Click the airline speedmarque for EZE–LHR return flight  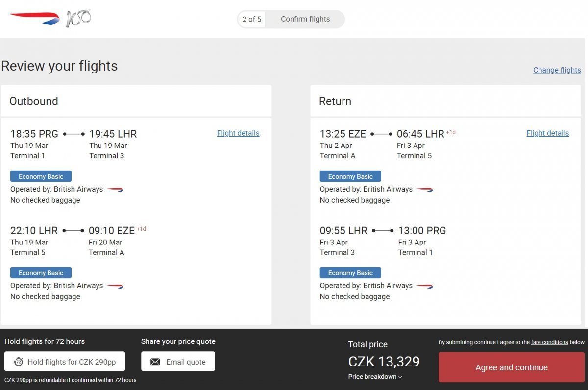425,190
